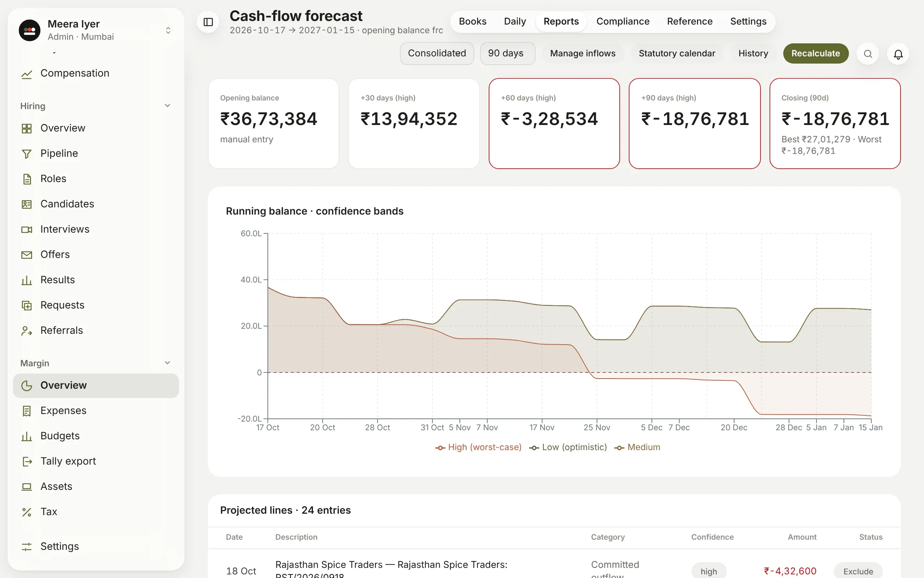Select the Reports tab
Viewport: 924px width, 578px height.
pos(561,22)
